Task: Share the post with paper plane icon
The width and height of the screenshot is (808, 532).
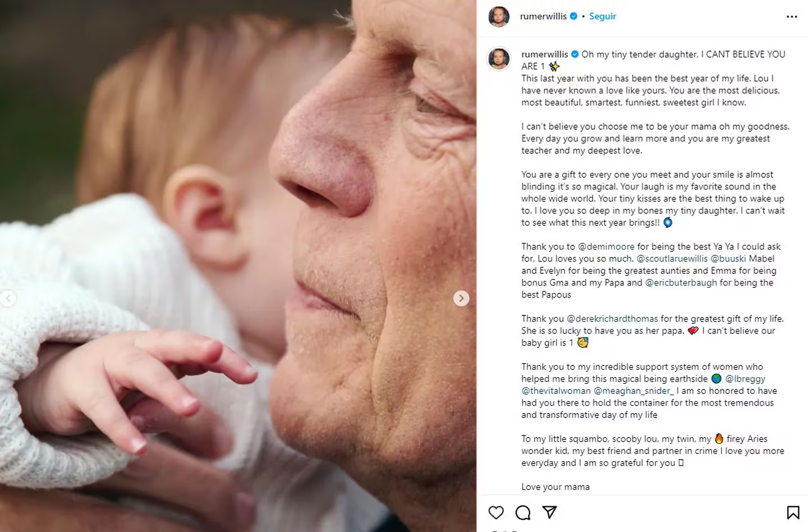Action: click(x=549, y=512)
